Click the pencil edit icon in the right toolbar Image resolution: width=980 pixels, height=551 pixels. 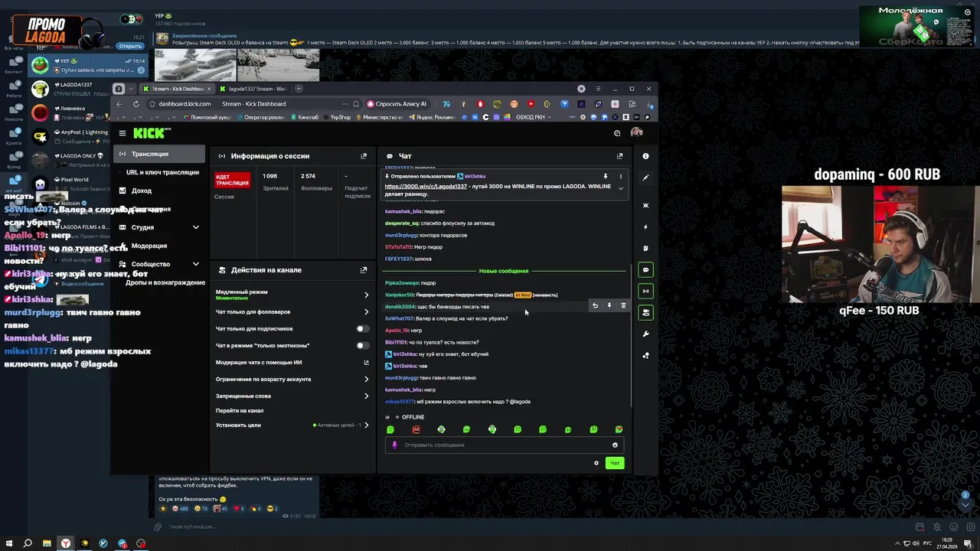(645, 178)
